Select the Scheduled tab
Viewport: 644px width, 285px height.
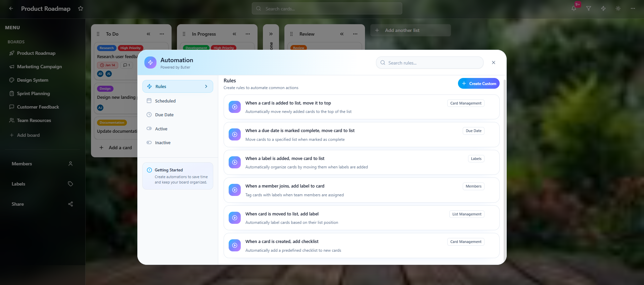point(178,101)
